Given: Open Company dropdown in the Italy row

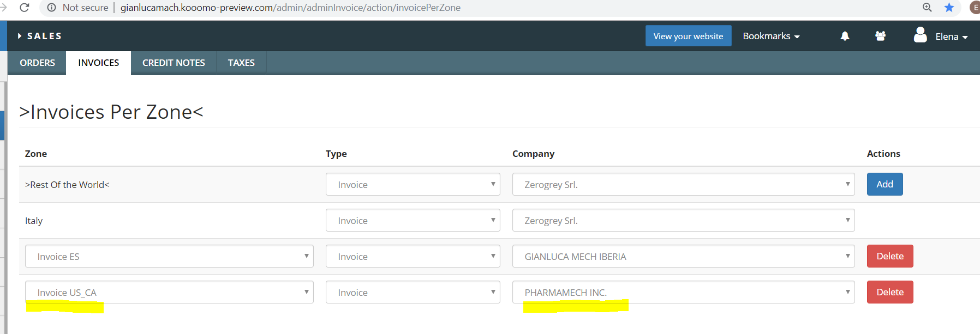Looking at the screenshot, I should pos(683,220).
